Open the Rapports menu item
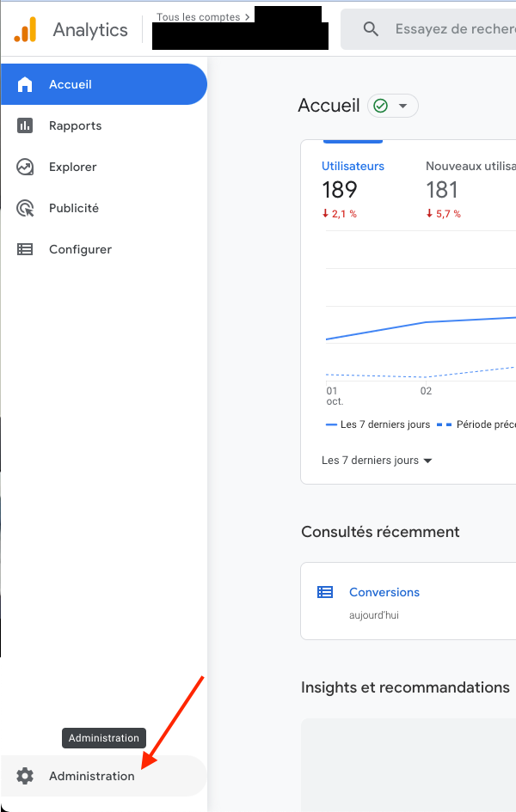The width and height of the screenshot is (516, 812). pyautogui.click(x=76, y=125)
